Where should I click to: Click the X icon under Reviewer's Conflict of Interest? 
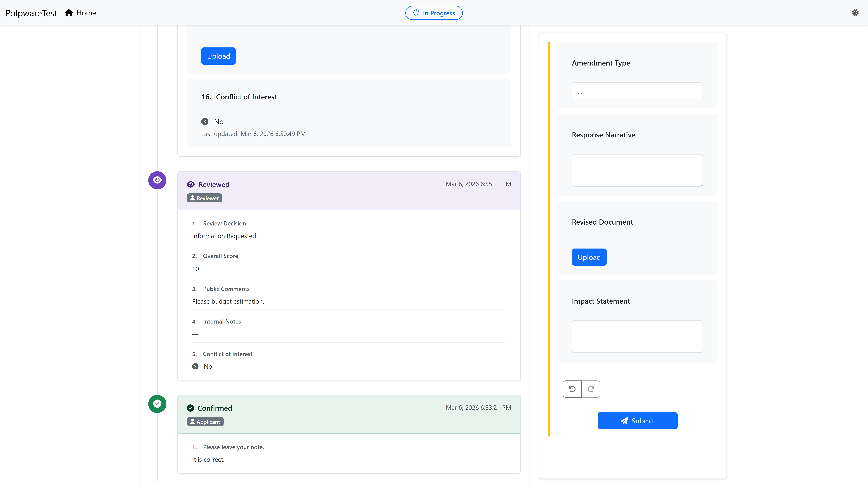click(195, 366)
